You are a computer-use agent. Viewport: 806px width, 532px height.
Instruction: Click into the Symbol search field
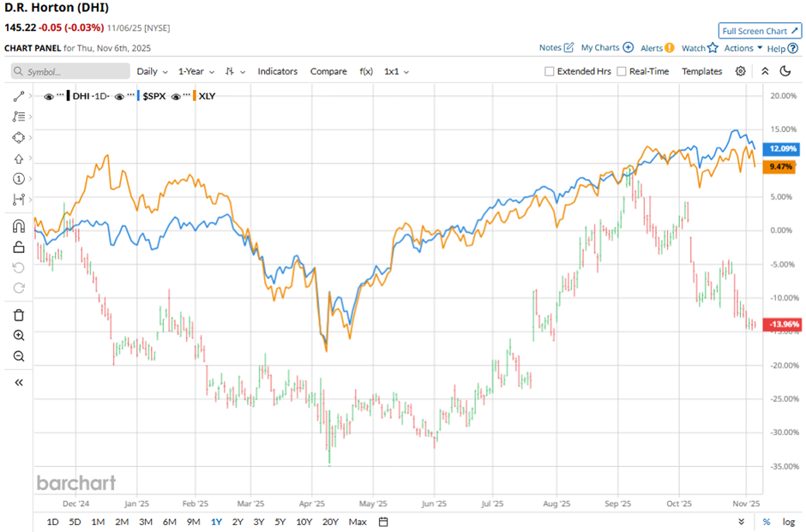pyautogui.click(x=70, y=71)
